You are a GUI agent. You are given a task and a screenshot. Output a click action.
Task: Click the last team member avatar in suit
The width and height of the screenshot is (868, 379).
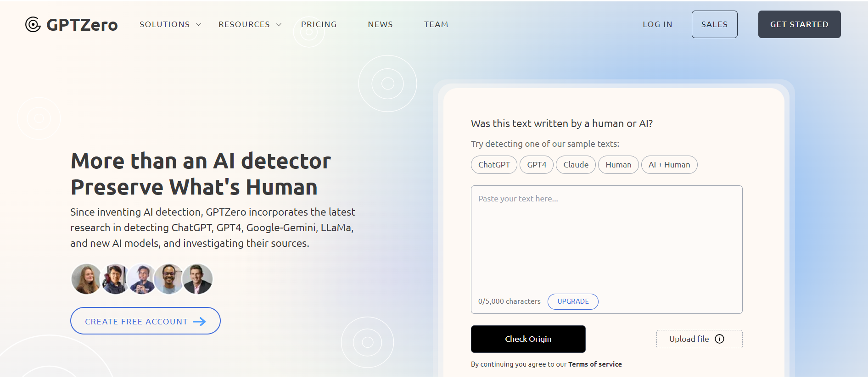pyautogui.click(x=198, y=279)
